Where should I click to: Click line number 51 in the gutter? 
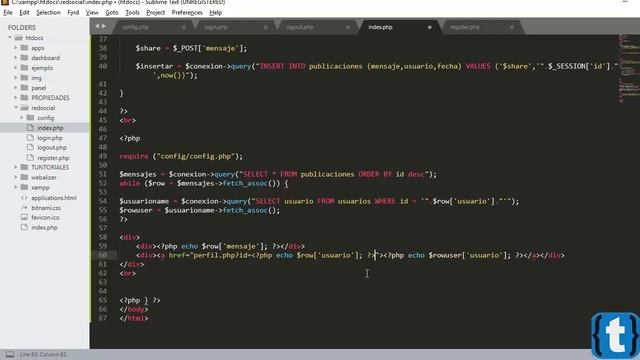coord(102,174)
